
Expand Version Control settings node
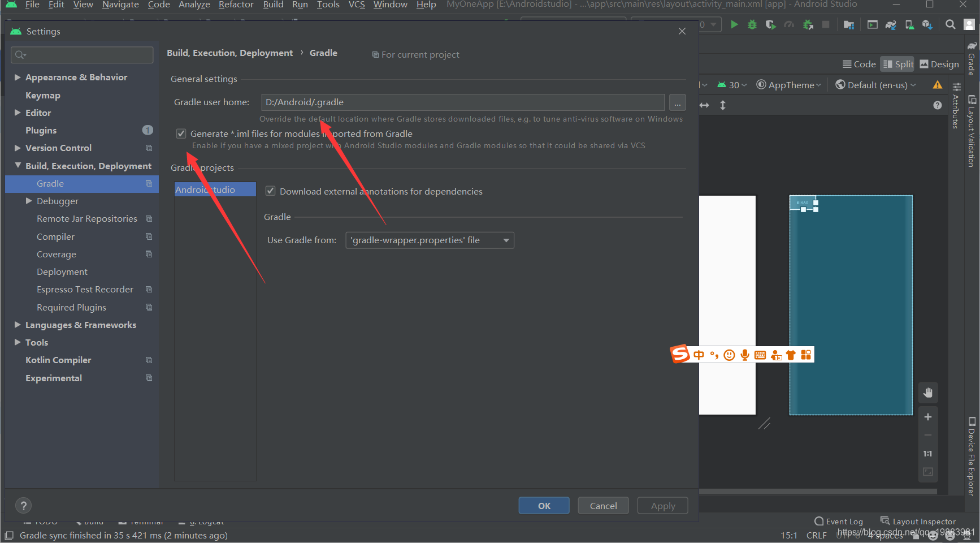coord(18,148)
